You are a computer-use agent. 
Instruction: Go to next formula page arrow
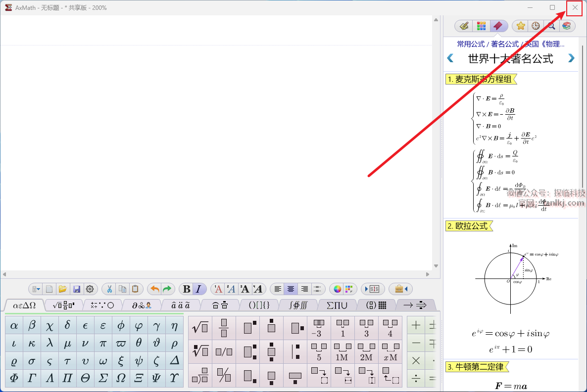(571, 58)
